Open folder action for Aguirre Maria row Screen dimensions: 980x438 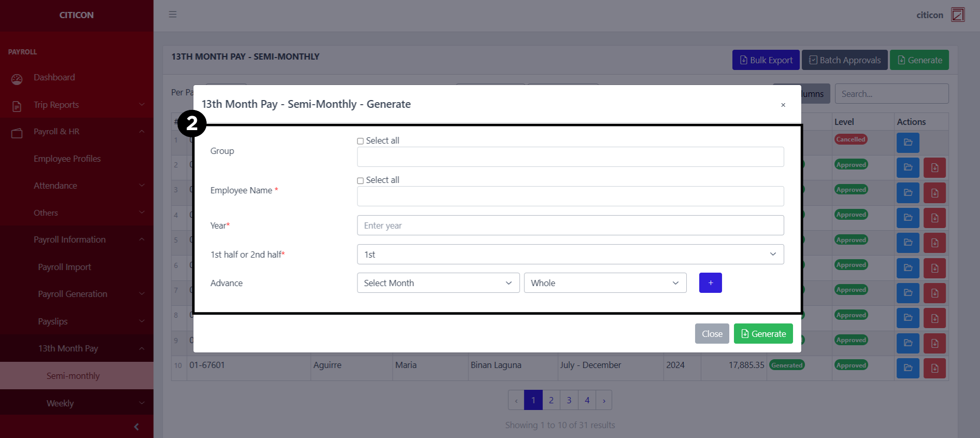tap(908, 368)
